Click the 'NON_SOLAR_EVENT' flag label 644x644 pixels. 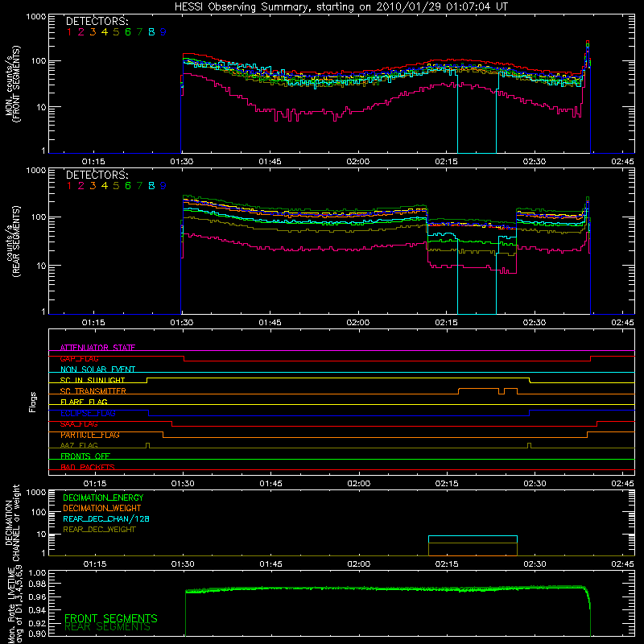[97, 369]
